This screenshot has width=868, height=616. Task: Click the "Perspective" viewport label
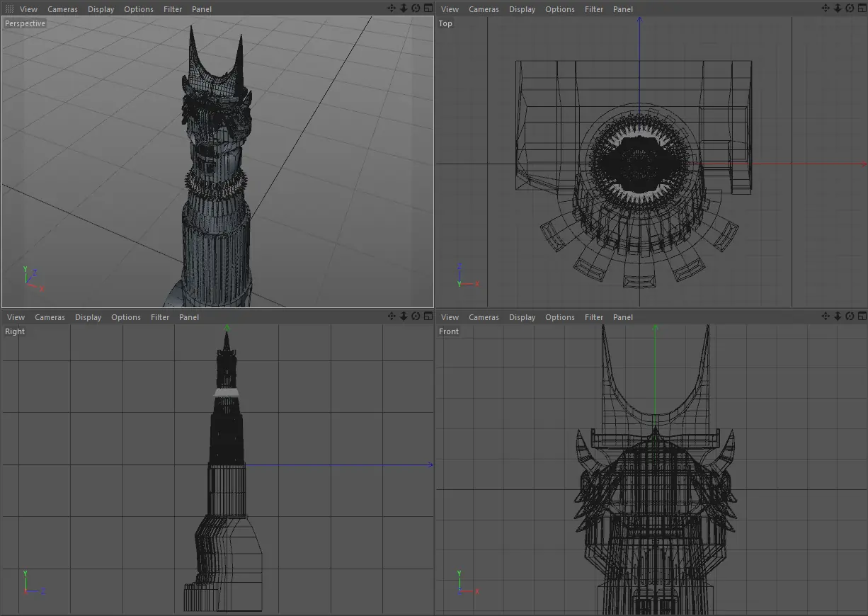[25, 23]
